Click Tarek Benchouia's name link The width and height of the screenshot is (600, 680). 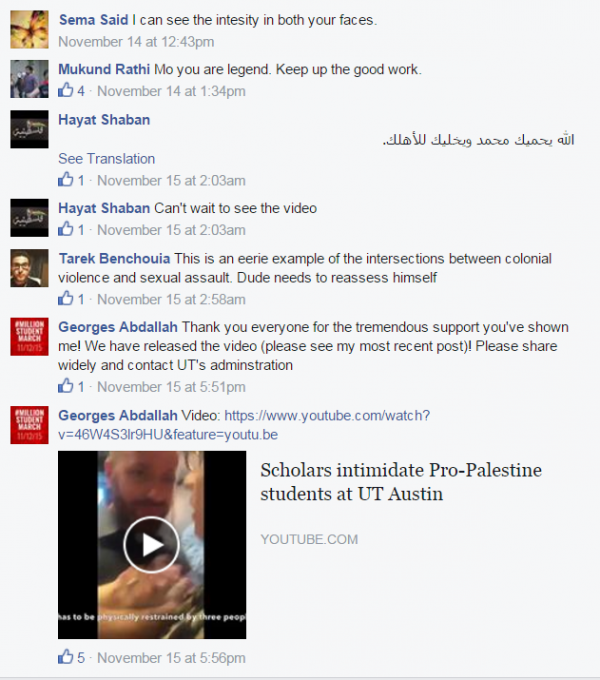coord(114,258)
